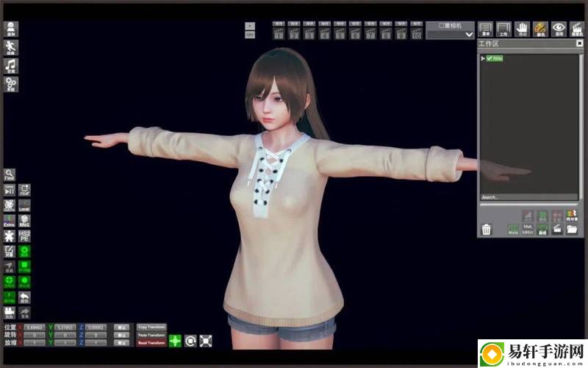Open the animation running-figure menu
Image resolution: width=588 pixels, height=368 pixels.
point(11,48)
